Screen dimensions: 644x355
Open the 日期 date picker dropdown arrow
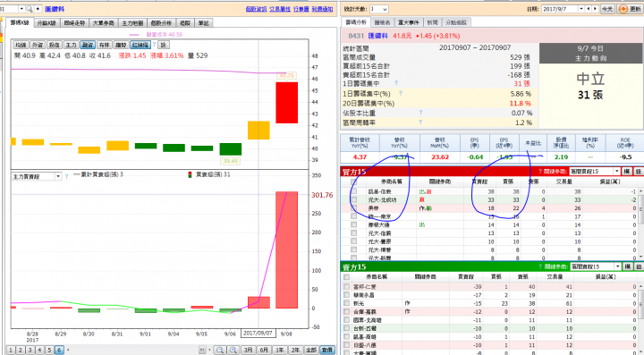(x=581, y=9)
